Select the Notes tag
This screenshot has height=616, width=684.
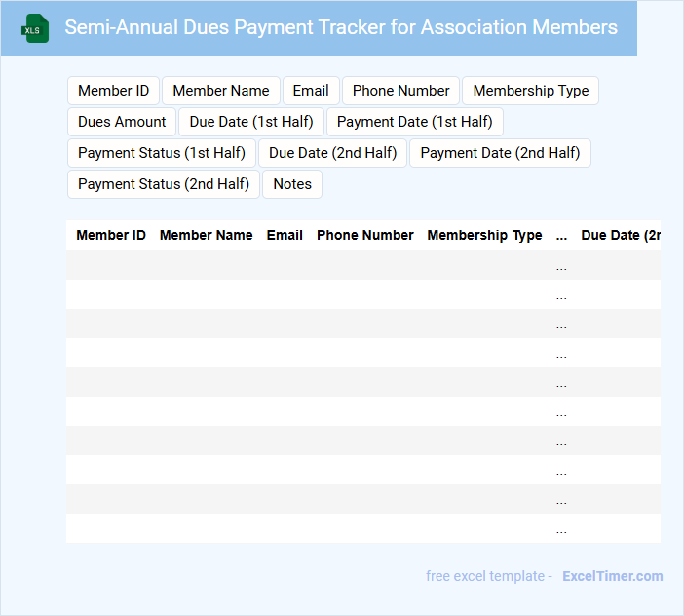(292, 184)
